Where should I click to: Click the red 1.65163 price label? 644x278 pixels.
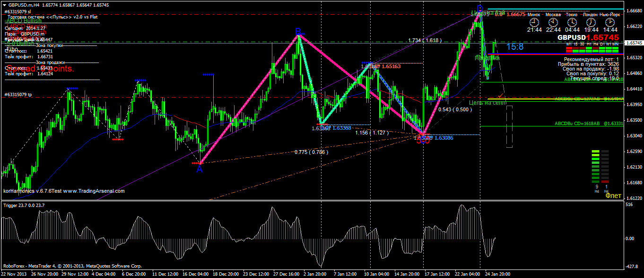(x=391, y=67)
